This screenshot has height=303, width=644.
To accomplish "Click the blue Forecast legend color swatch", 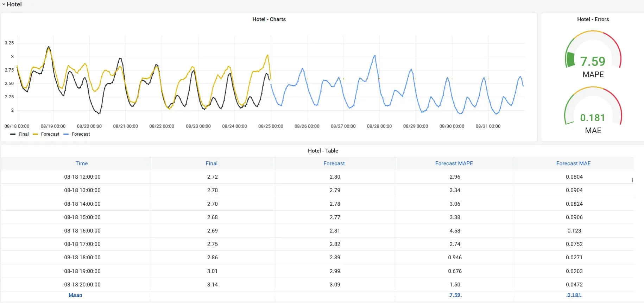I will (x=66, y=134).
